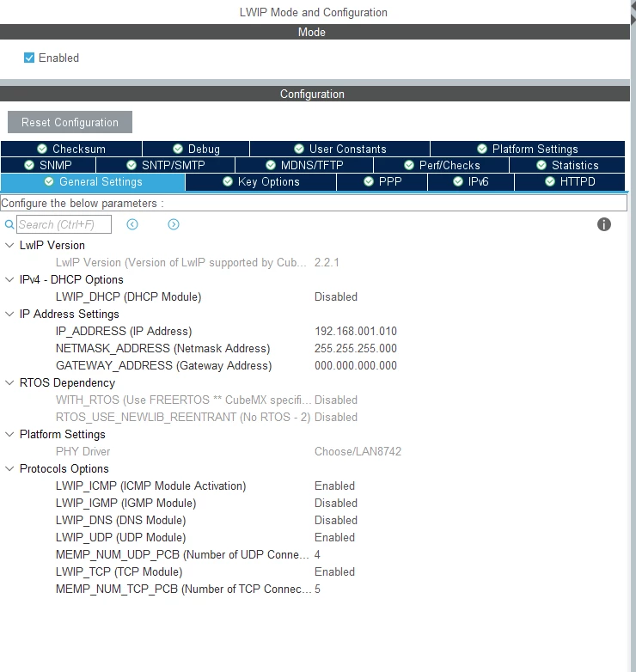This screenshot has height=672, width=636.
Task: Collapse IP Address Settings section
Action: click(9, 314)
